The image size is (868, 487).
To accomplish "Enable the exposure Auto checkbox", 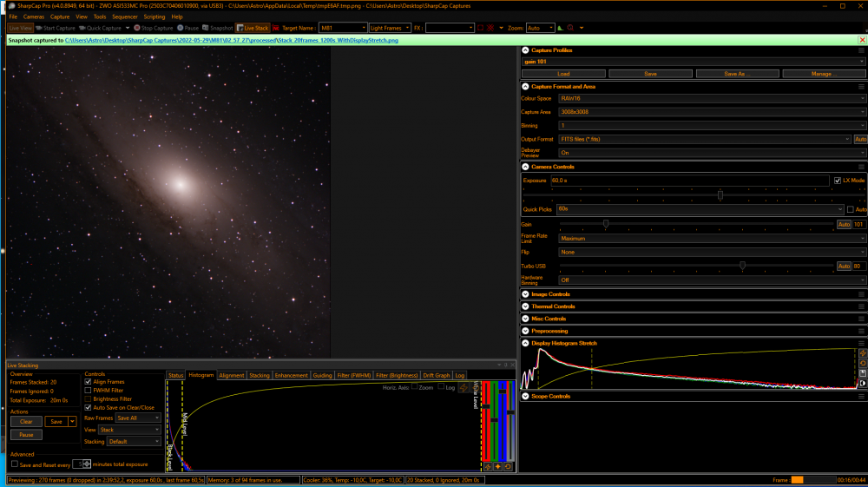I will pos(851,209).
